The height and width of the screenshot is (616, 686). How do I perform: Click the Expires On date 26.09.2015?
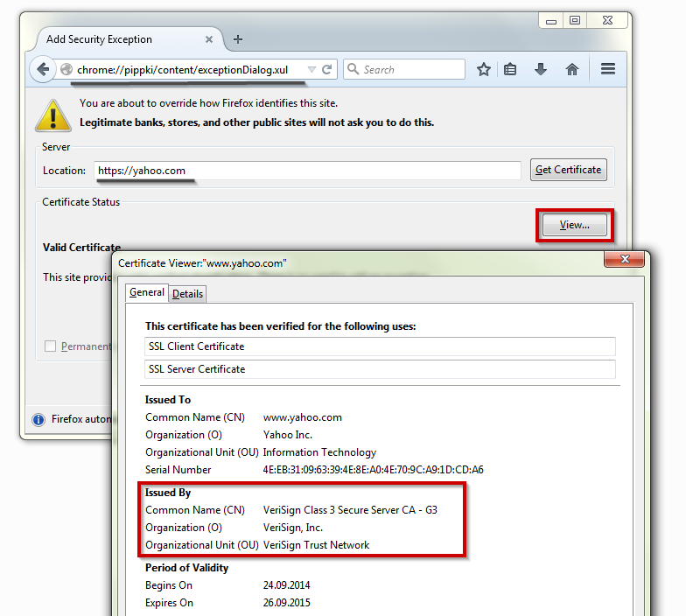[x=287, y=603]
